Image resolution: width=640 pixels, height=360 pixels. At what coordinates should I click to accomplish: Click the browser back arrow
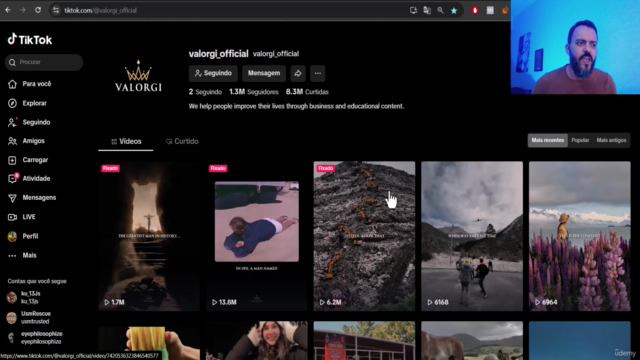tap(8, 10)
